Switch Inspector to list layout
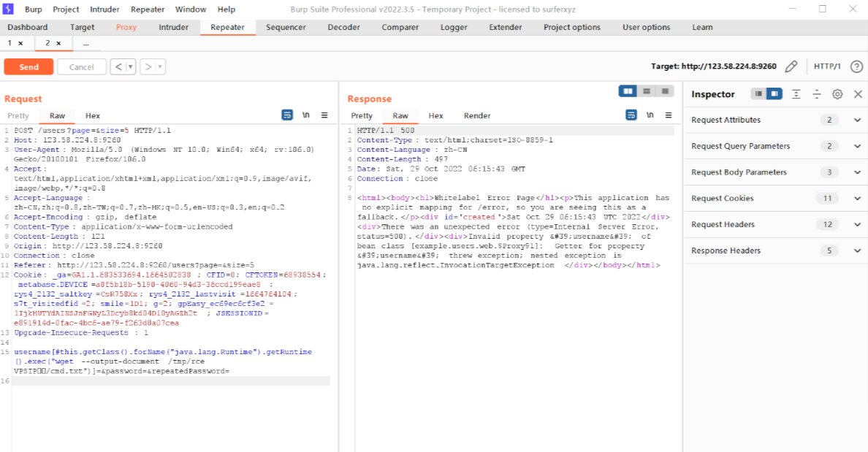 (x=758, y=94)
